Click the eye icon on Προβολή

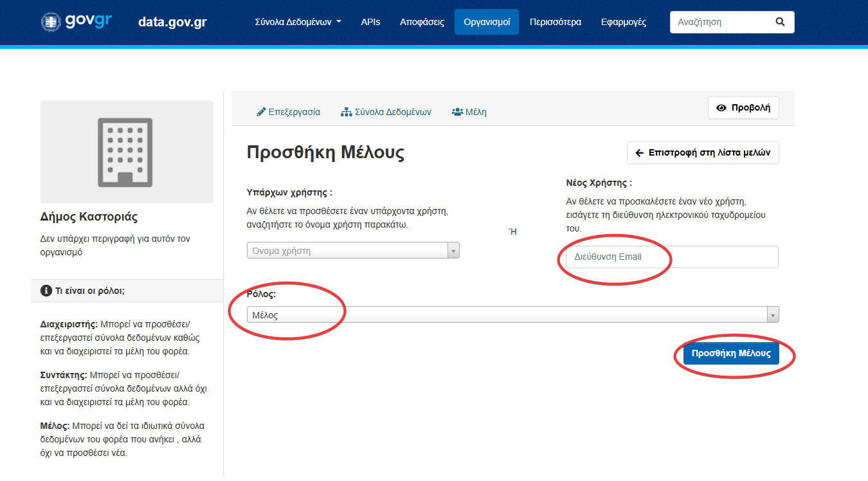pyautogui.click(x=721, y=108)
